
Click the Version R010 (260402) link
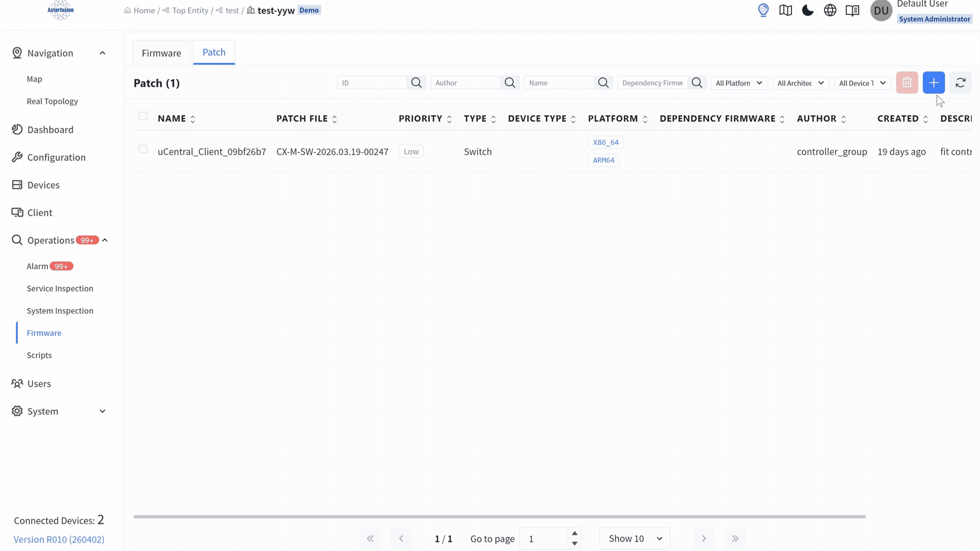(x=59, y=539)
